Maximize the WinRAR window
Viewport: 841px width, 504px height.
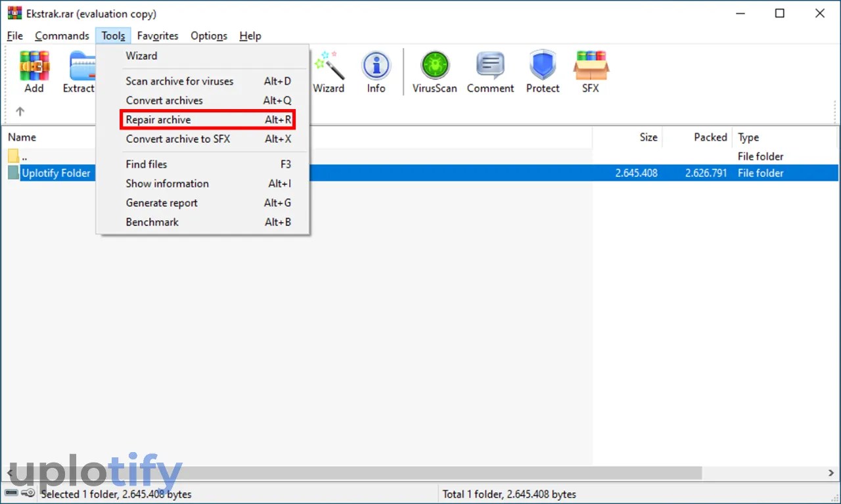coord(779,13)
